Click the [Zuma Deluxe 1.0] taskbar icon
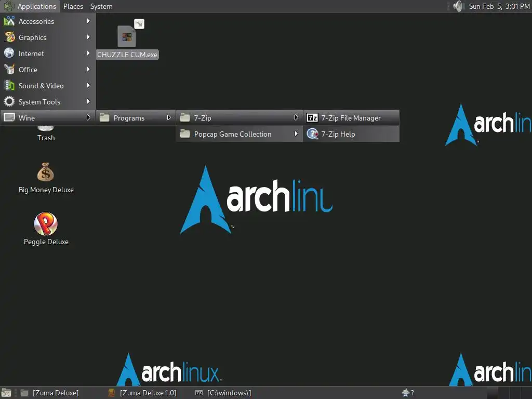This screenshot has height=399, width=532. tap(111, 393)
